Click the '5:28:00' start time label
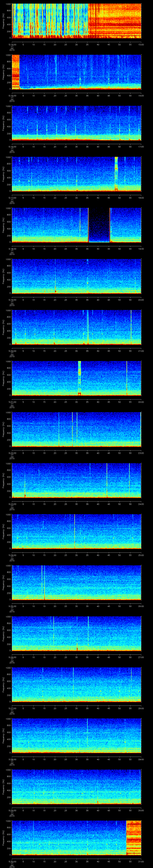Screen dimensions: 153x868 (x=12, y=759)
